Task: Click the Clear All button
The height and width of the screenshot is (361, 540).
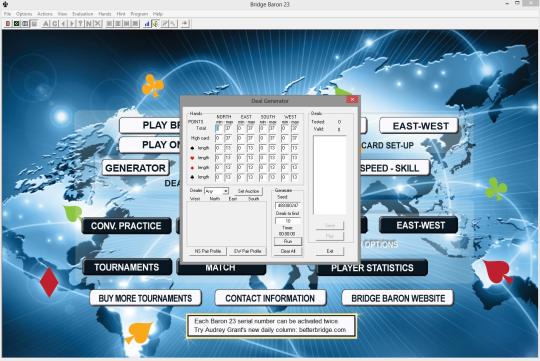Action: tap(288, 251)
